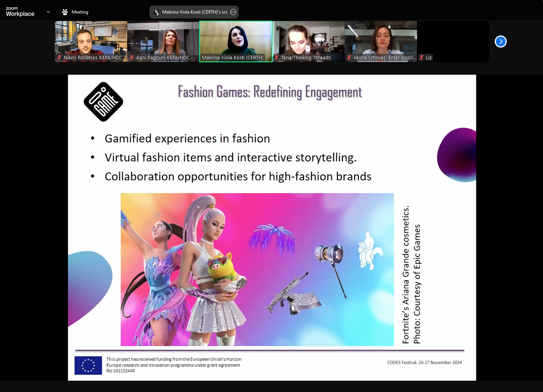
Task: Open more options on the screen share indicator
Action: [233, 12]
